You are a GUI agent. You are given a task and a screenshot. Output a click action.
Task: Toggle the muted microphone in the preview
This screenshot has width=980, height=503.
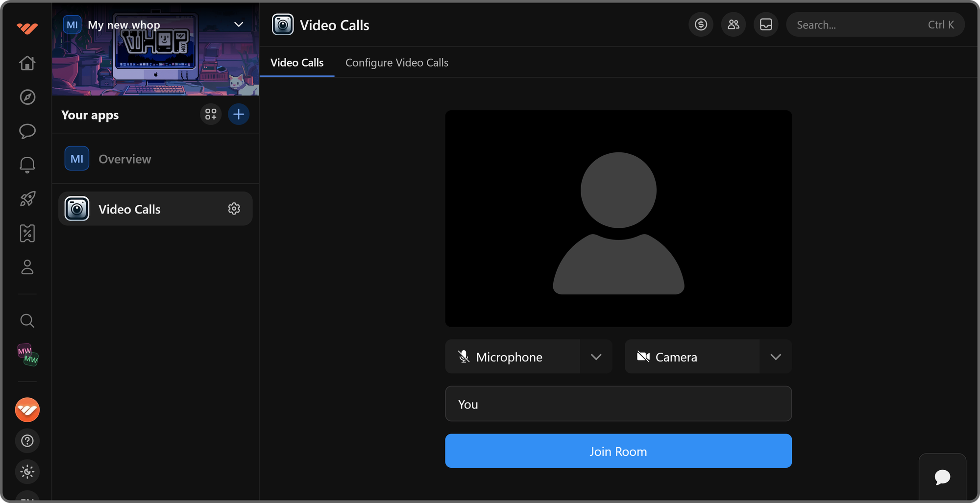point(463,357)
